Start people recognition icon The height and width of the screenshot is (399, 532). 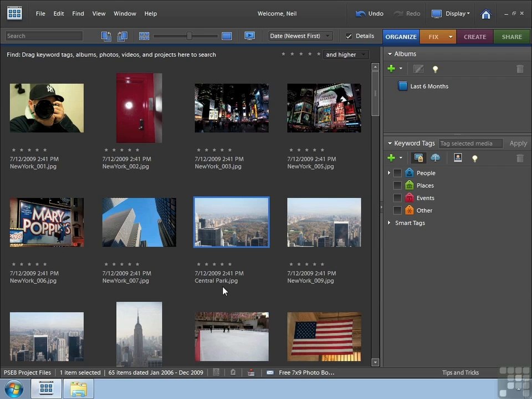click(458, 158)
